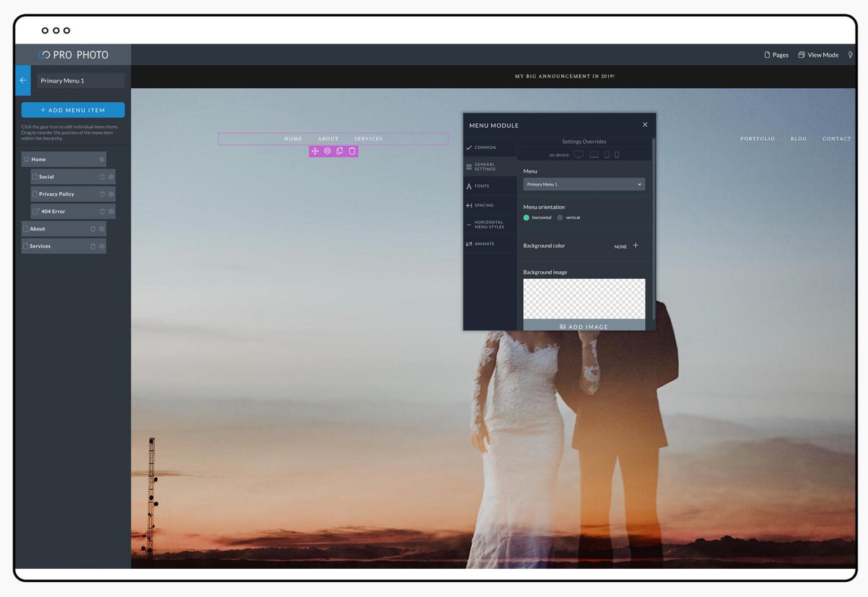Click the Add Menu Item button
868x597 pixels.
pyautogui.click(x=73, y=110)
